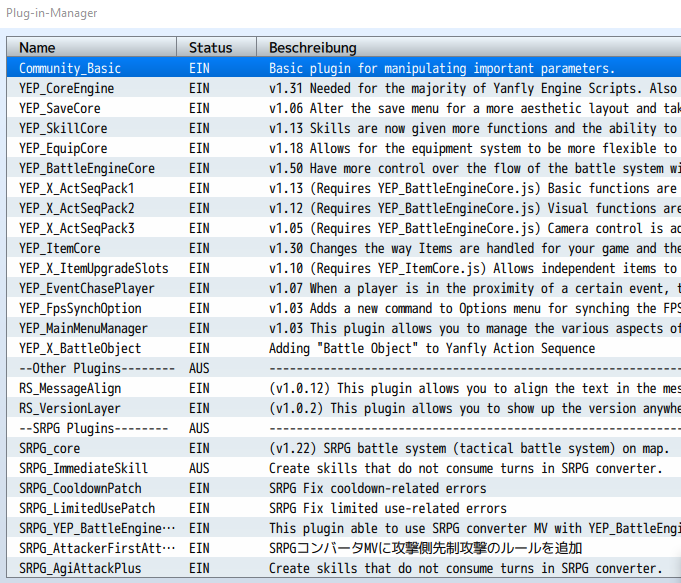Select the YEP_BattleEngineCore plugin
This screenshot has width=681, height=583.
click(344, 168)
